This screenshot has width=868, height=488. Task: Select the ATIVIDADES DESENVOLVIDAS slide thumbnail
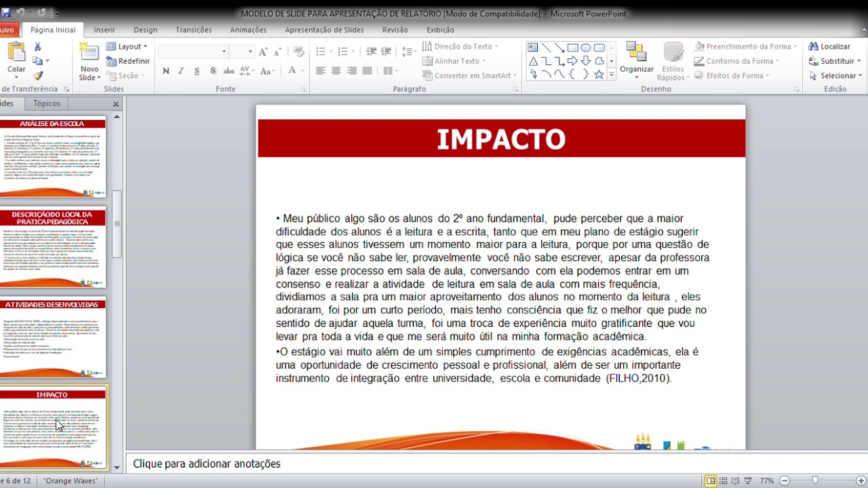52,338
